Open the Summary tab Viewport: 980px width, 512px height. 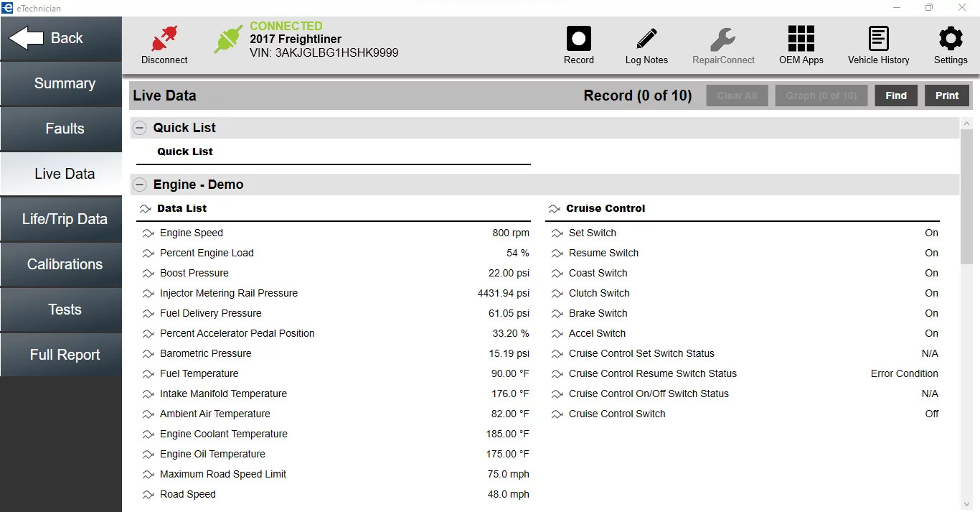pos(61,83)
